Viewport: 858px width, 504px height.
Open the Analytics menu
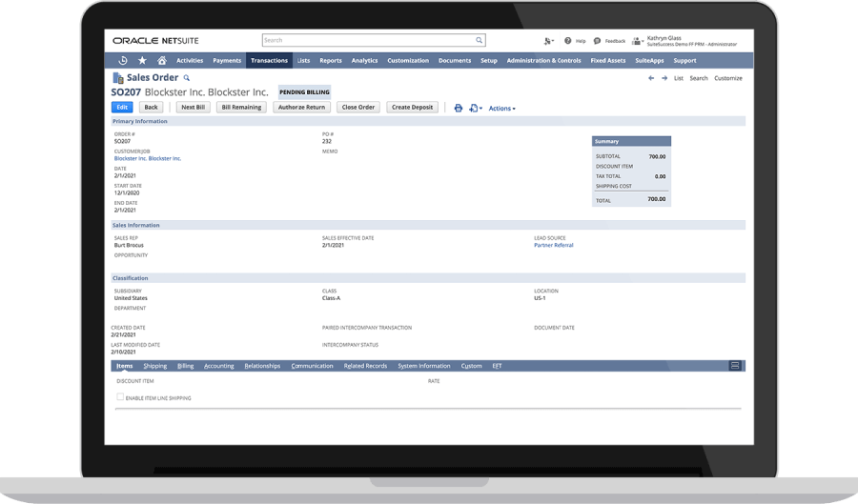(364, 60)
